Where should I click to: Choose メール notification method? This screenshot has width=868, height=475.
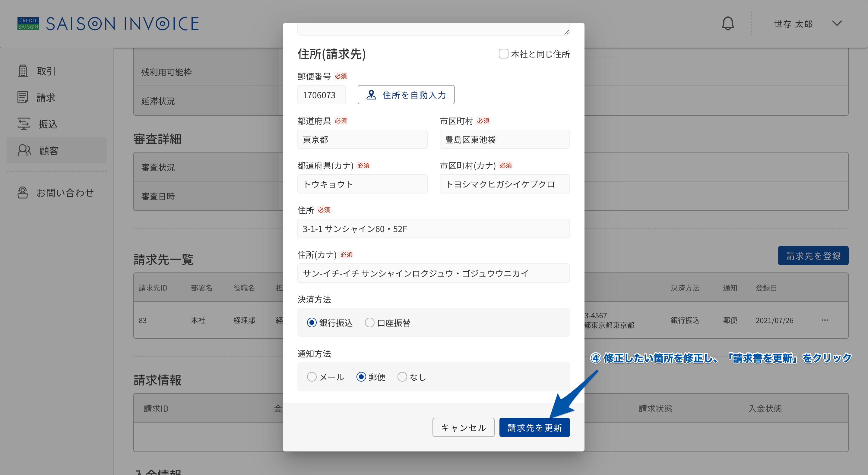click(312, 377)
